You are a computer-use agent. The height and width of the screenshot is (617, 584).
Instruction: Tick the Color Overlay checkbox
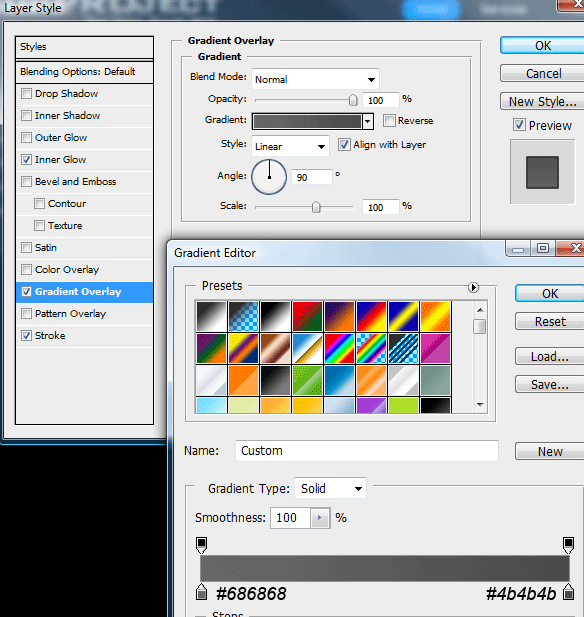point(26,270)
